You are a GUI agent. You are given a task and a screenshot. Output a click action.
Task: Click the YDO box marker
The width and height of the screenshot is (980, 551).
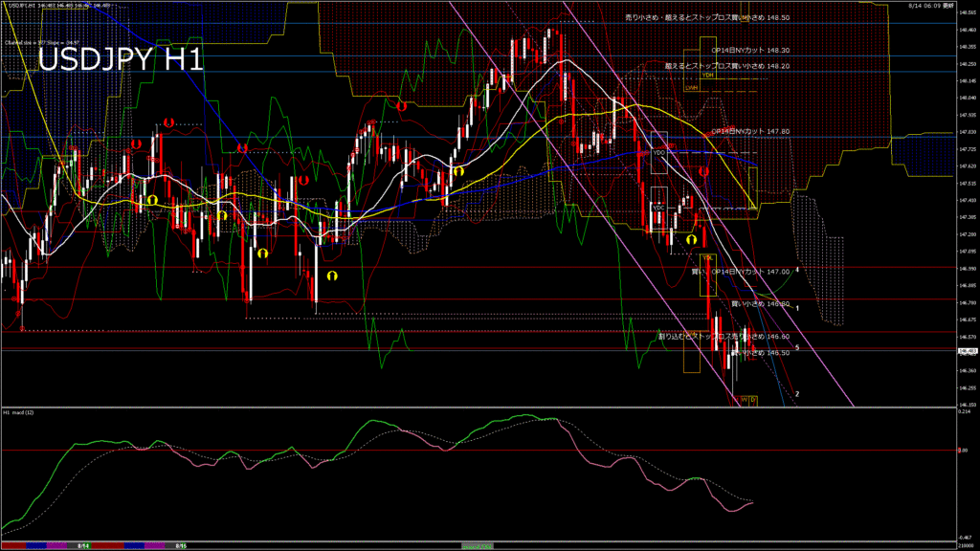click(x=658, y=152)
